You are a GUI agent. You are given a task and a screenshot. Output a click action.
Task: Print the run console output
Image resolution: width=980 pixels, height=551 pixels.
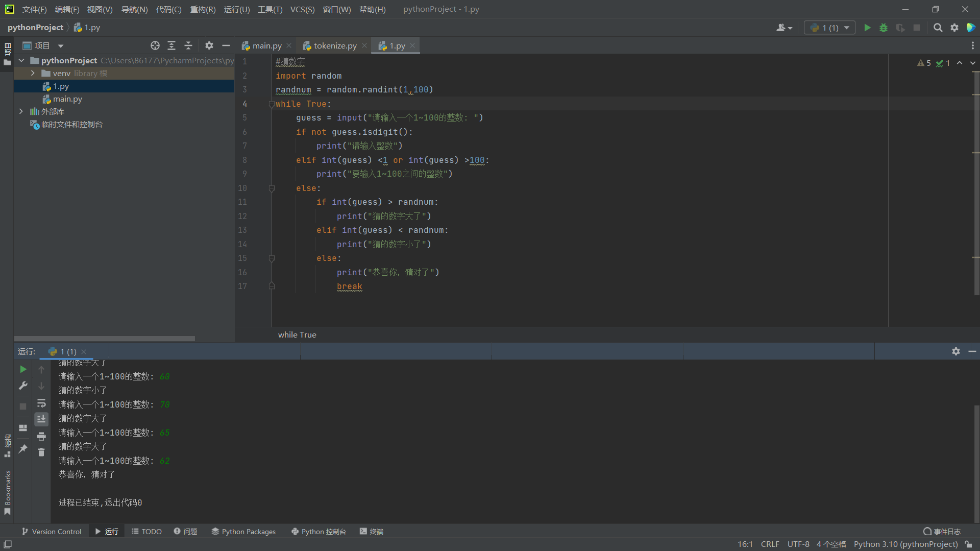pos(41,436)
